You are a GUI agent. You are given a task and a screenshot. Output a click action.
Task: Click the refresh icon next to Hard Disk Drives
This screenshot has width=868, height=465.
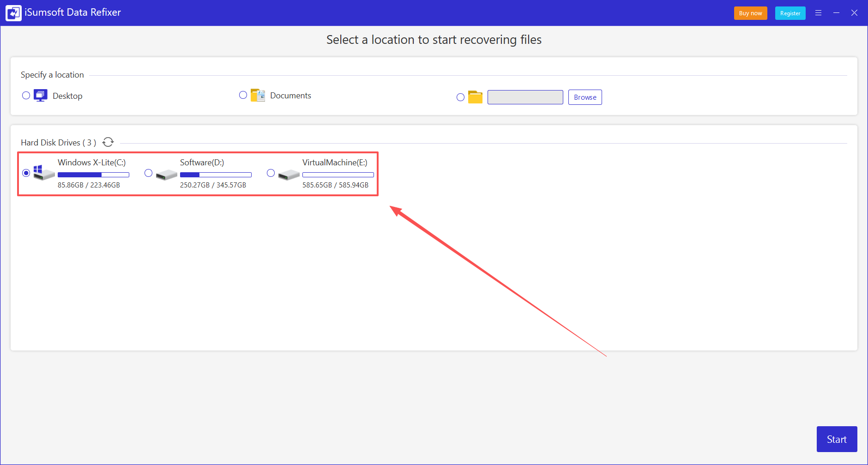(x=108, y=142)
